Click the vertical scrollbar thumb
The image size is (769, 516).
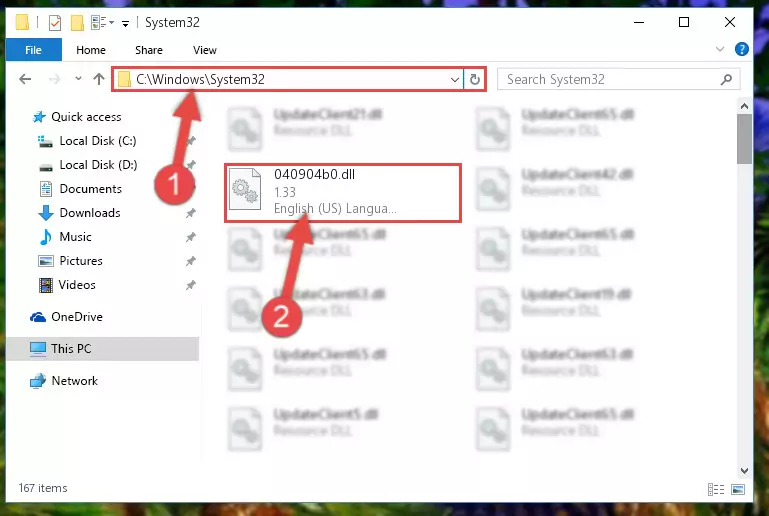click(744, 139)
